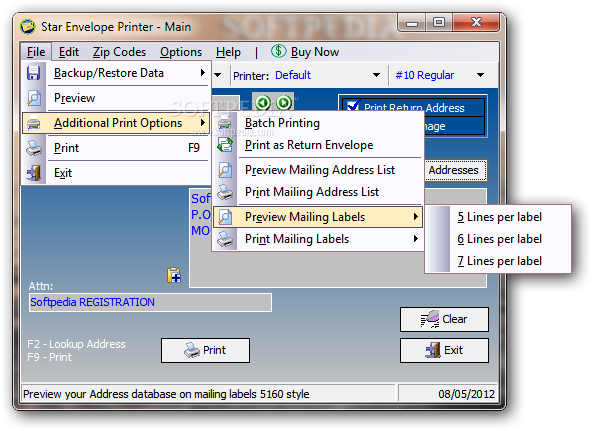Screen dimensions: 592x431
Task: Expand the Print Mailing Labels submenu arrow
Action: click(415, 239)
